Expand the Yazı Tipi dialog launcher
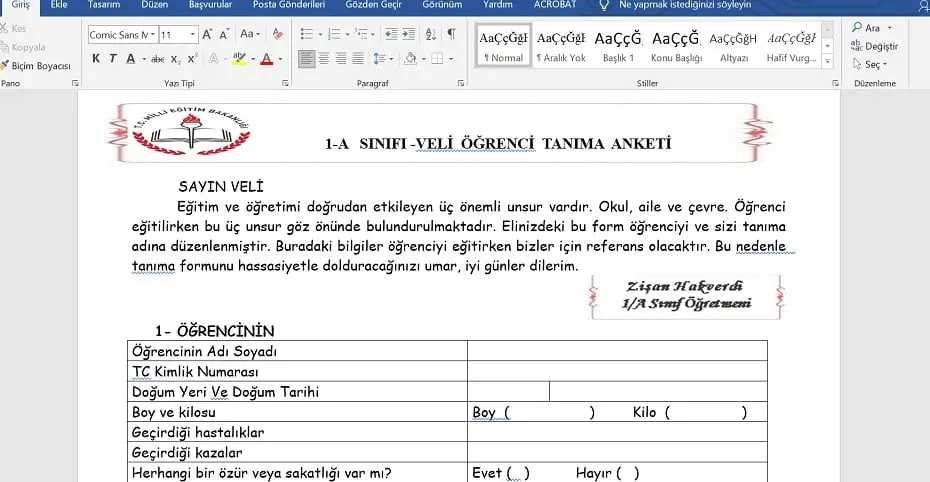 [x=285, y=84]
